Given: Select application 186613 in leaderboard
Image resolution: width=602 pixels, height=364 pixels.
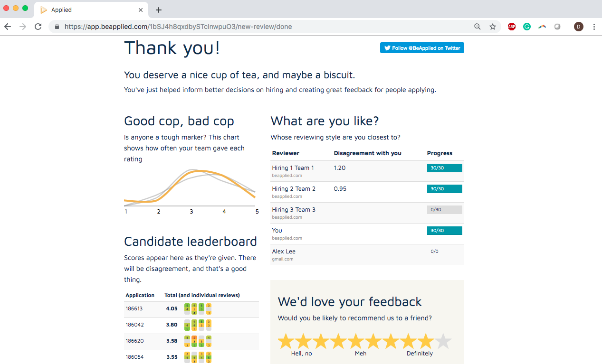Looking at the screenshot, I should [x=134, y=308].
